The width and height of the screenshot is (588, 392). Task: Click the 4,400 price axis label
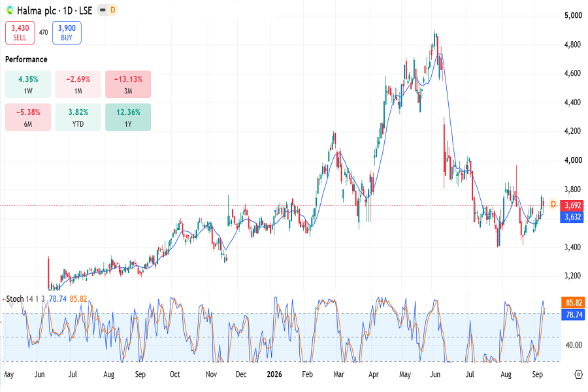pyautogui.click(x=573, y=103)
